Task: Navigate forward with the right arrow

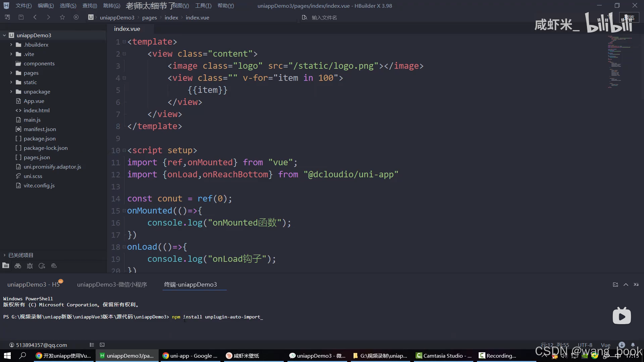Action: click(x=48, y=17)
